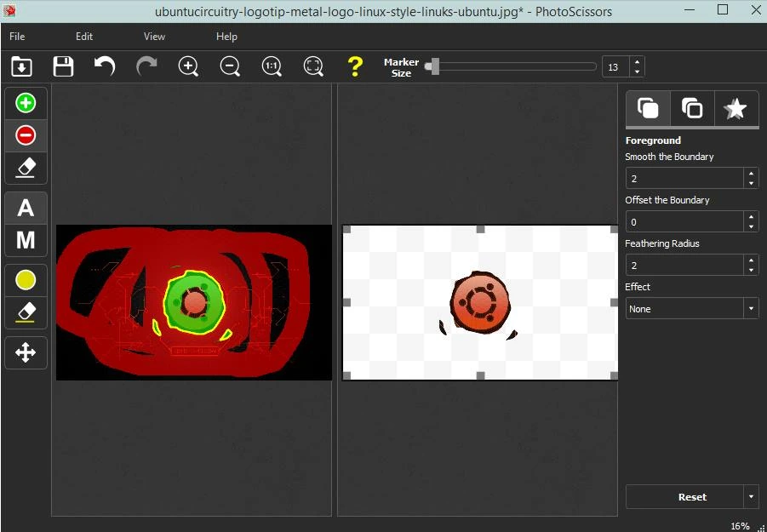Image resolution: width=767 pixels, height=532 pixels.
Task: Zoom in using magnifier plus icon
Action: 188,66
